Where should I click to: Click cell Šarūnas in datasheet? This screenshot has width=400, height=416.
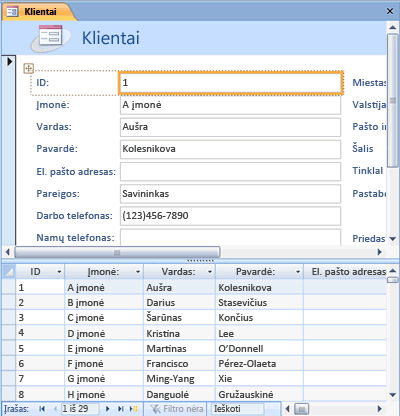pyautogui.click(x=179, y=318)
